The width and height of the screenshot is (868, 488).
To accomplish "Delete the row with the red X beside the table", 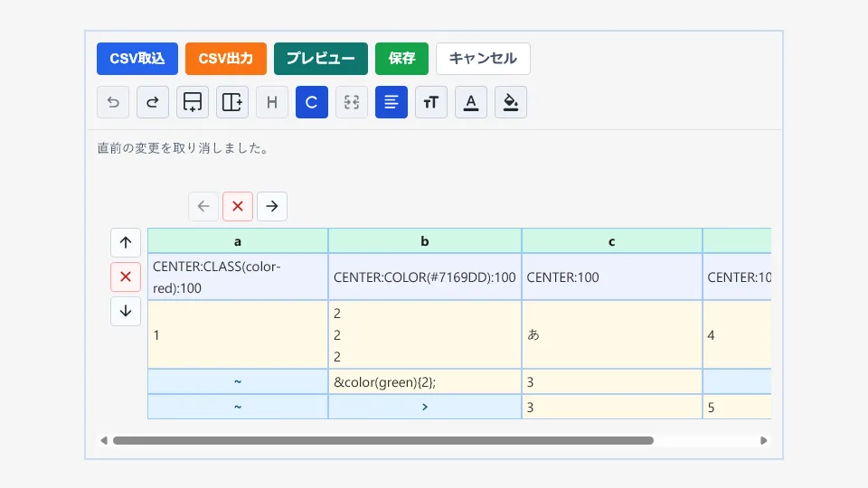I will coord(126,277).
